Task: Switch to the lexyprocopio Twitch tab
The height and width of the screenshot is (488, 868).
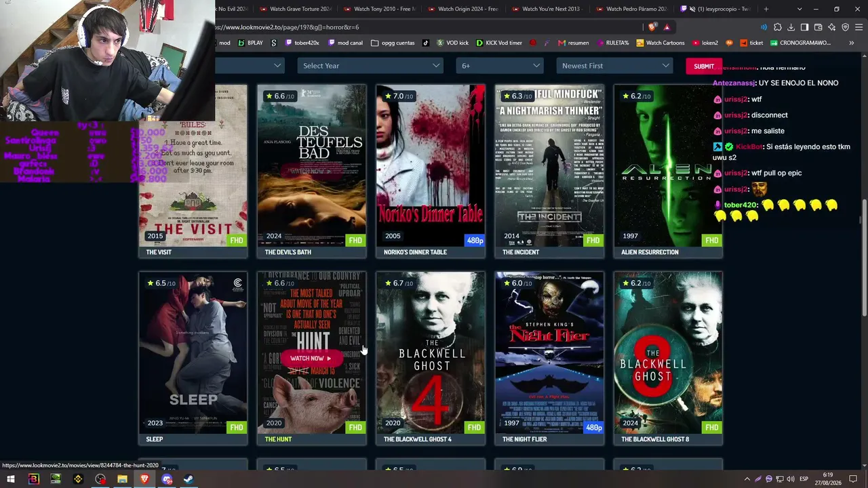Action: coord(716,9)
